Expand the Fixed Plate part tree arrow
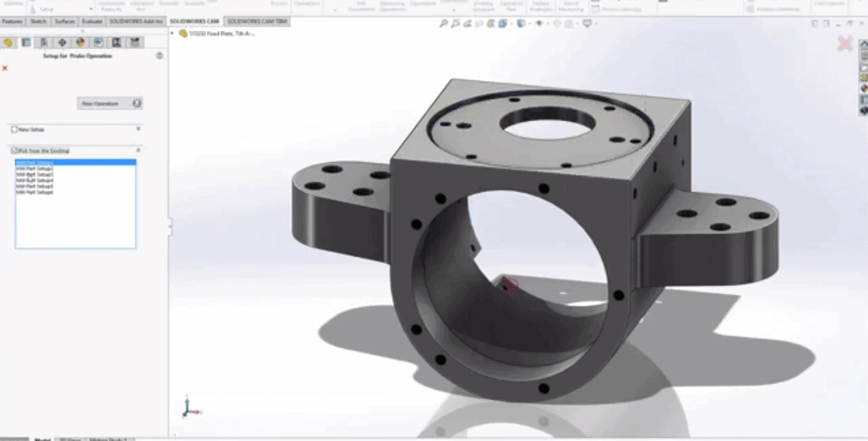Image resolution: width=868 pixels, height=441 pixels. pyautogui.click(x=172, y=33)
